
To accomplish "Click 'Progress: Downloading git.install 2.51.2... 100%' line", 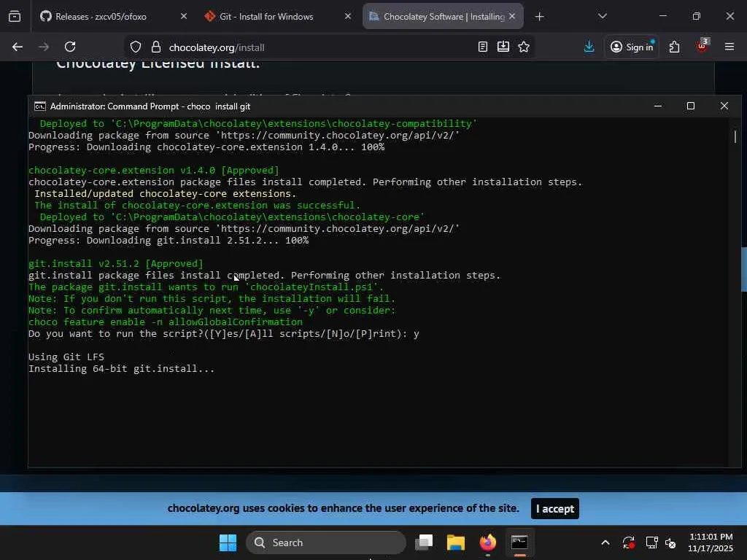I will [169, 241].
